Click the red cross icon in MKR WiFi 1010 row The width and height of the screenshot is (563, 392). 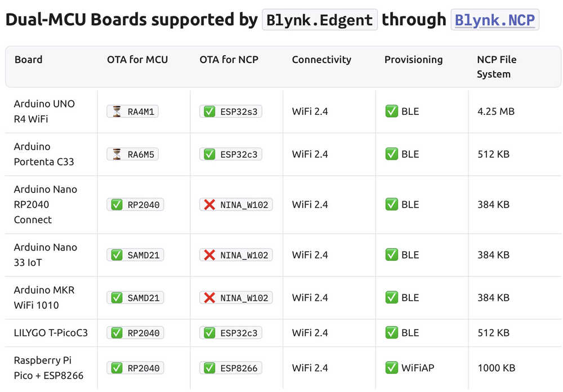[209, 298]
